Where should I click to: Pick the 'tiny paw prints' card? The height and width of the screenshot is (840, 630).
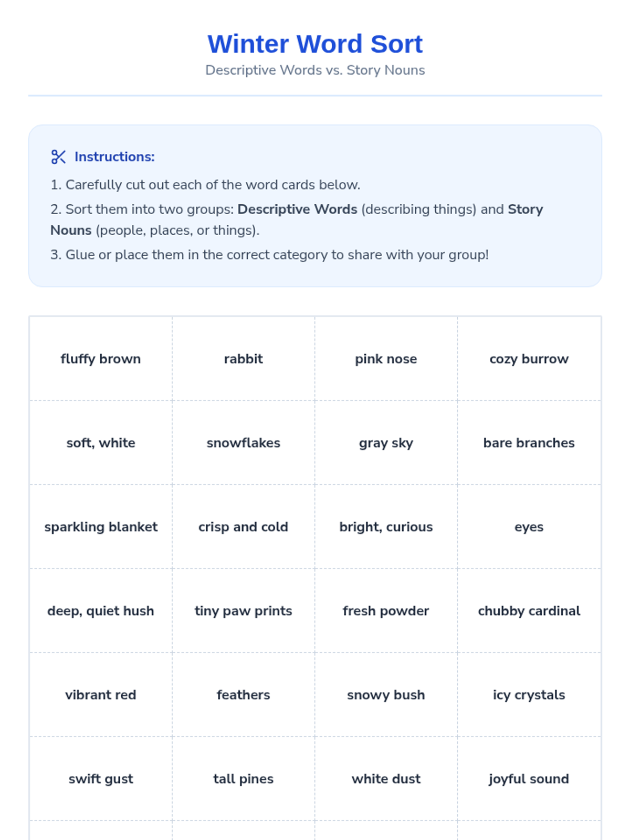tap(244, 611)
